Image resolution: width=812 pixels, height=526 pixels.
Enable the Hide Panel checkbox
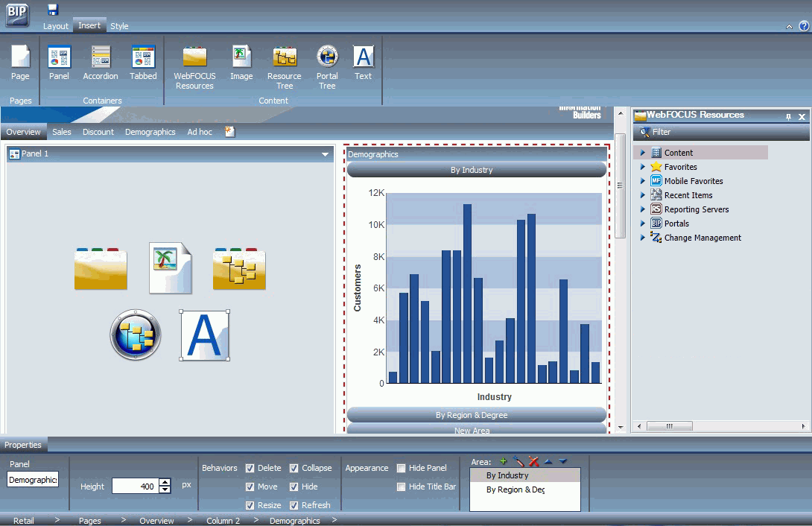click(x=401, y=468)
